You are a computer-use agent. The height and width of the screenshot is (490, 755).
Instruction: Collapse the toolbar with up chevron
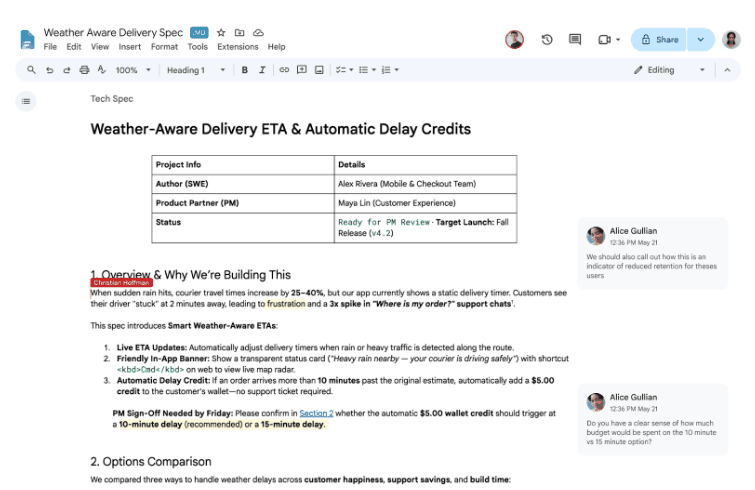point(727,70)
